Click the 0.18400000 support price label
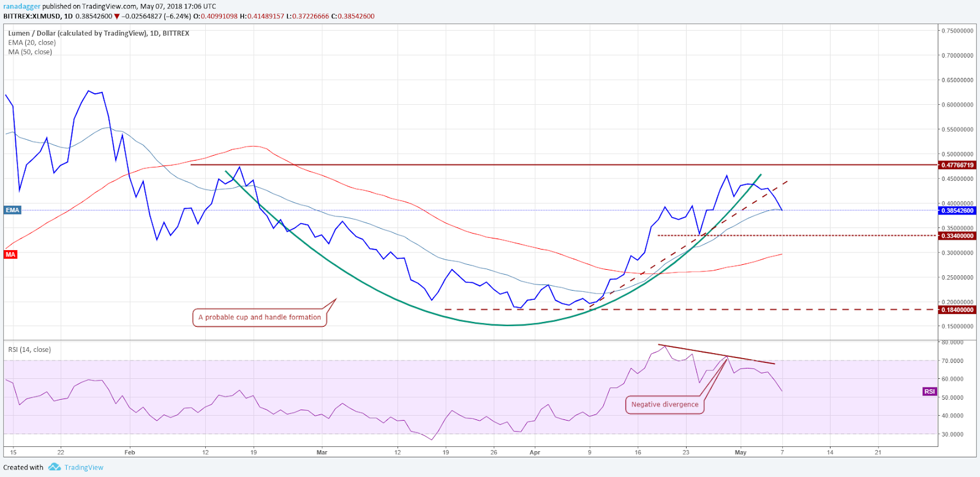This screenshot has width=980, height=477. (x=957, y=310)
